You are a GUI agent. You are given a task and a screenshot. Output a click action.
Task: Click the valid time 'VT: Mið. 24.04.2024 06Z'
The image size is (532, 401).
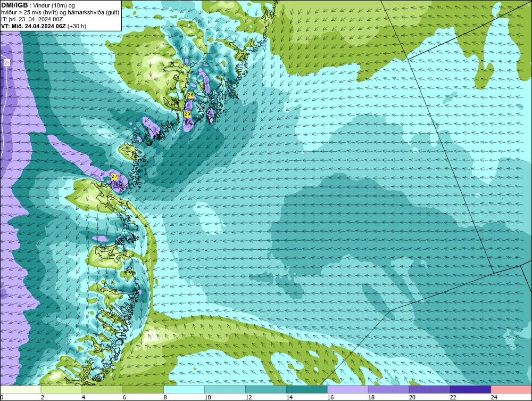point(34,26)
